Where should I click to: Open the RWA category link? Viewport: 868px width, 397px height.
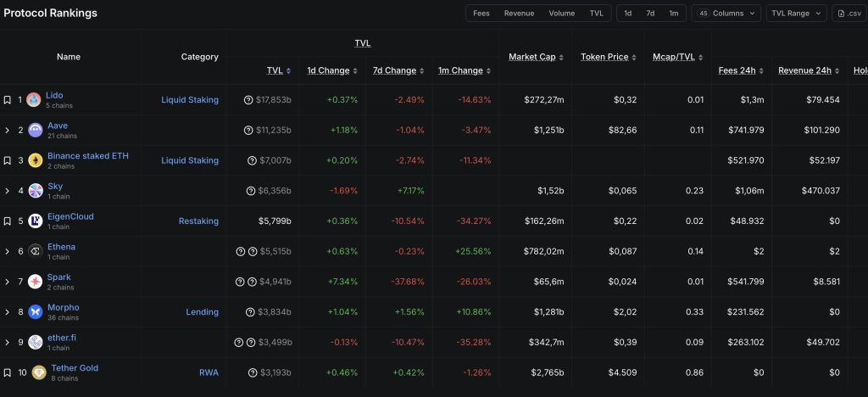pos(209,372)
